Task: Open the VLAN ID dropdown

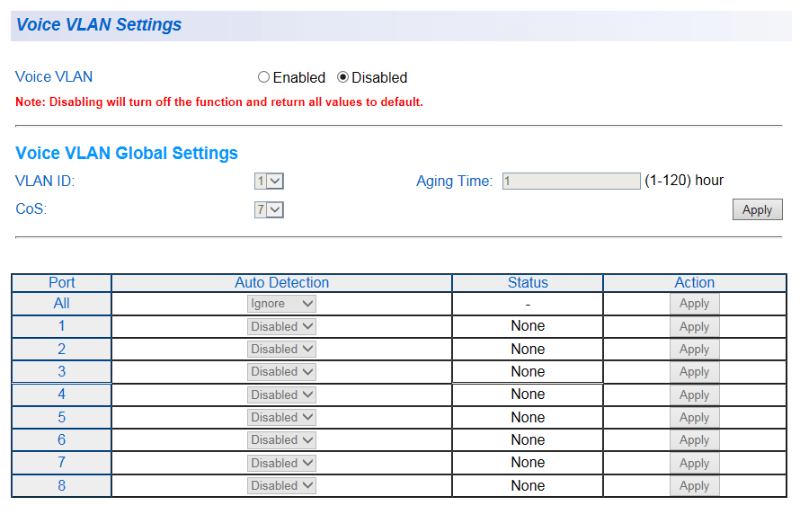Action: click(x=269, y=182)
